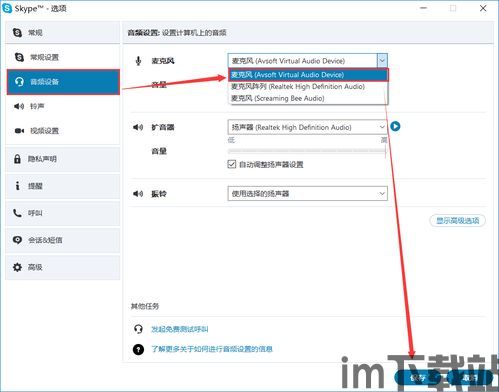The height and width of the screenshot is (392, 499).
Task: Close the Skype options window
Action: [483, 8]
